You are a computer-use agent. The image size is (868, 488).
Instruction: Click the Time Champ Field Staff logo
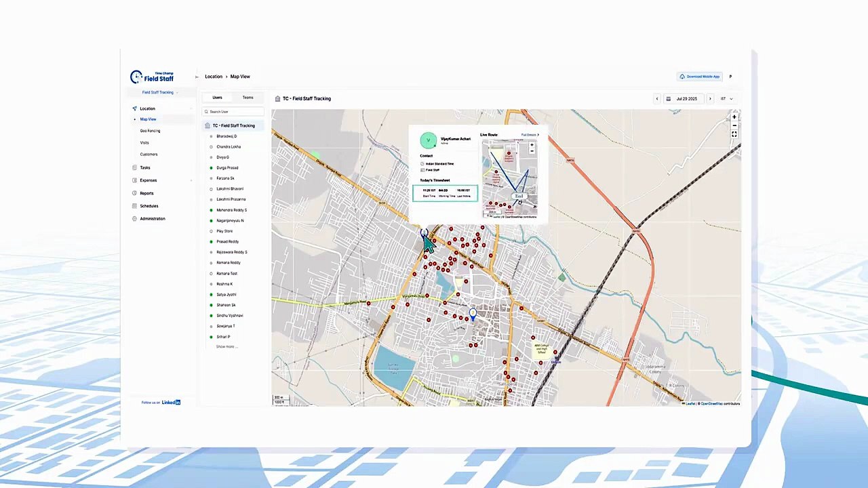click(x=152, y=77)
